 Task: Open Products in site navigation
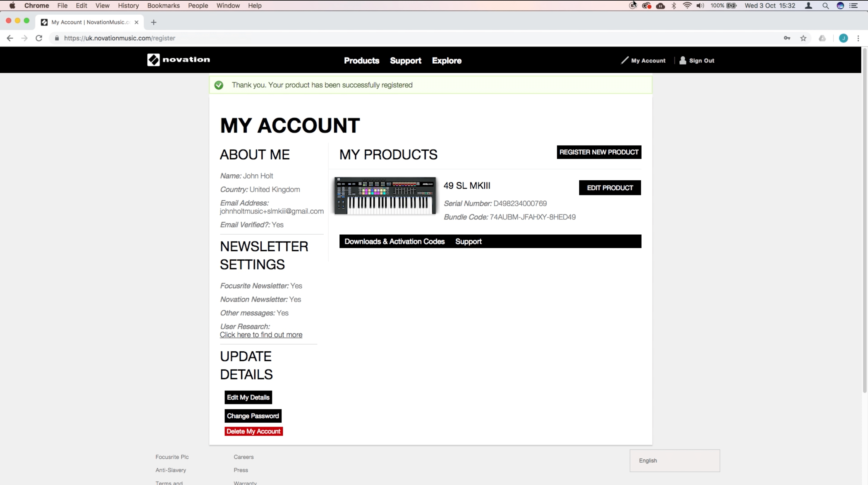coord(362,61)
